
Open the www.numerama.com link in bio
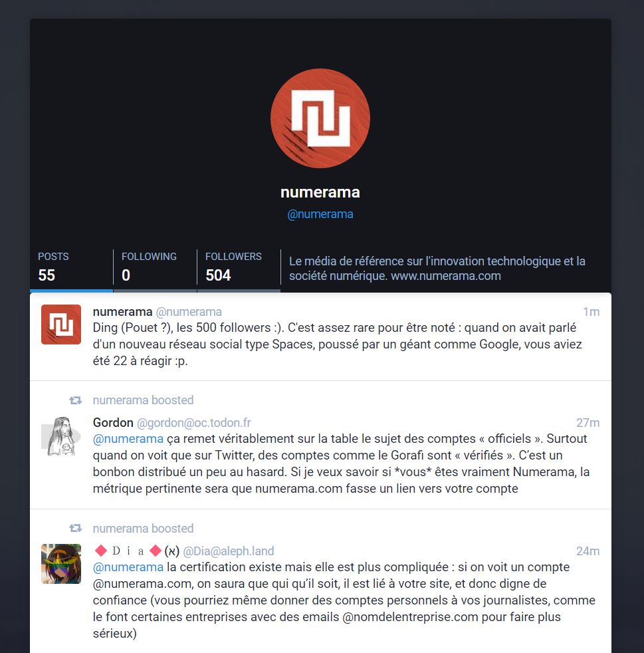(446, 276)
